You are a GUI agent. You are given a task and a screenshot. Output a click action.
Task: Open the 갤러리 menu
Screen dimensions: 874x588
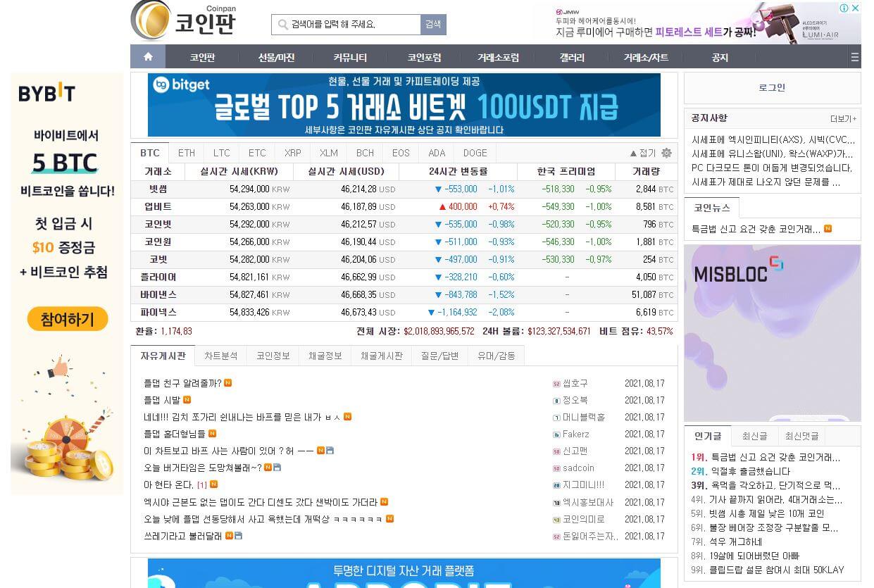click(572, 58)
